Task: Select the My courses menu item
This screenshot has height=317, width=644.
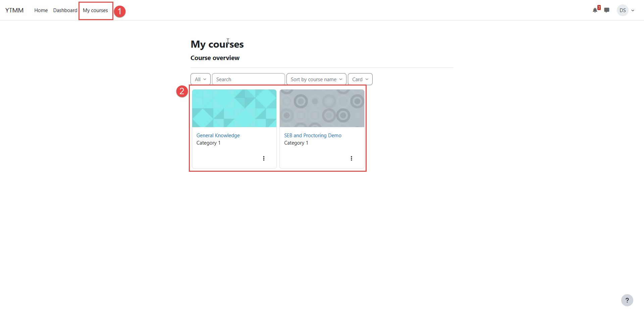Action: click(x=95, y=10)
